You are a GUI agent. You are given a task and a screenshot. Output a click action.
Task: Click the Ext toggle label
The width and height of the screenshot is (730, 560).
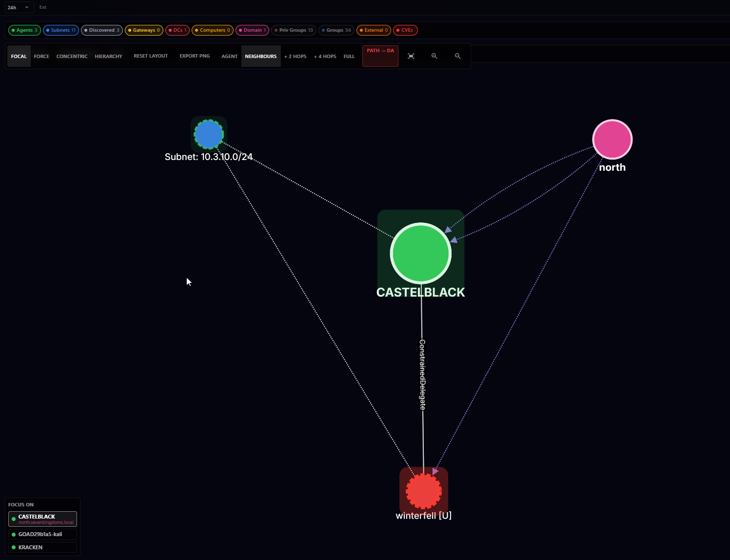click(x=43, y=7)
